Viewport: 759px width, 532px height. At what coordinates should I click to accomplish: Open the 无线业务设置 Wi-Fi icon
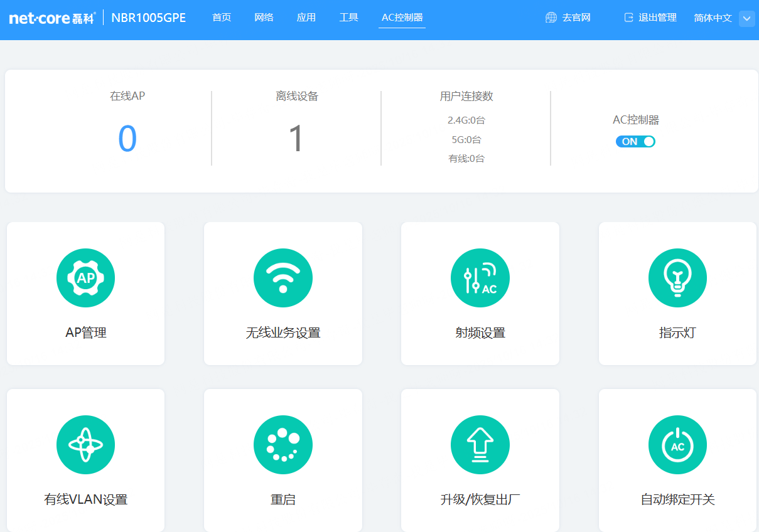coord(283,278)
